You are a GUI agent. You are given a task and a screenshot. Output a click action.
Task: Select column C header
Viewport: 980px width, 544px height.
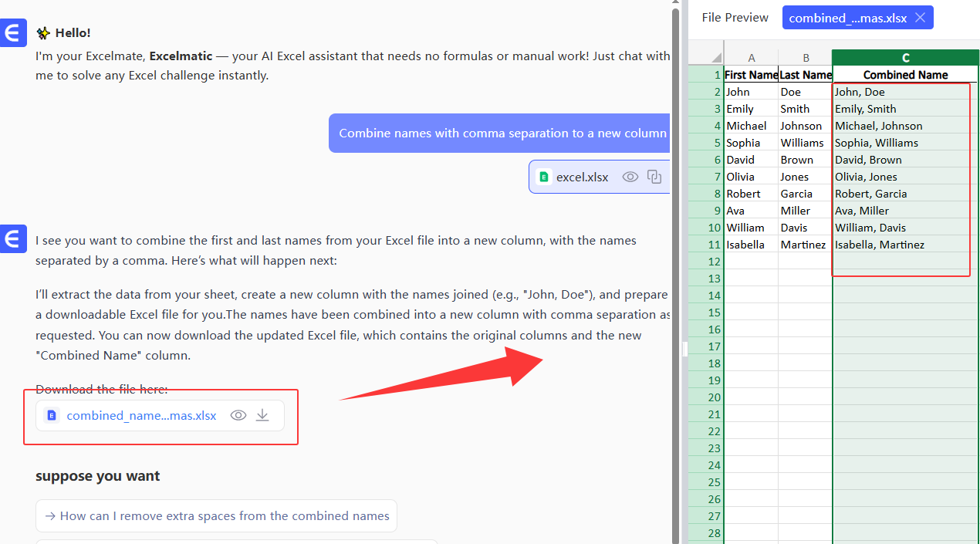pyautogui.click(x=905, y=58)
